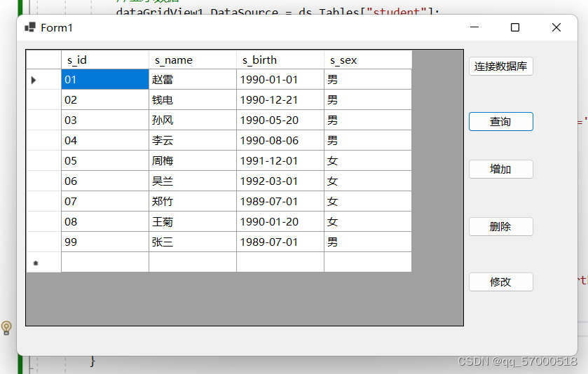Click the empty s_birth cell in new row
Viewport: 588px width, 374px height.
pyautogui.click(x=280, y=262)
